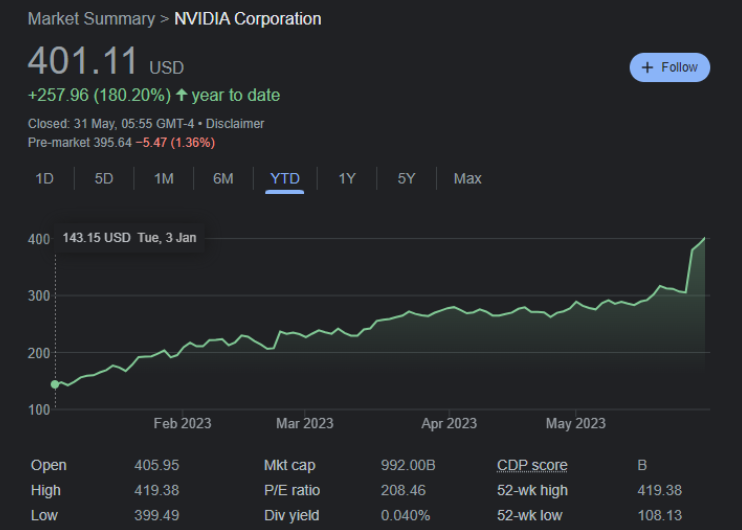Click the −5.47 (1.36%) pre-market change
Screen dimensions: 742x530
pos(175,142)
